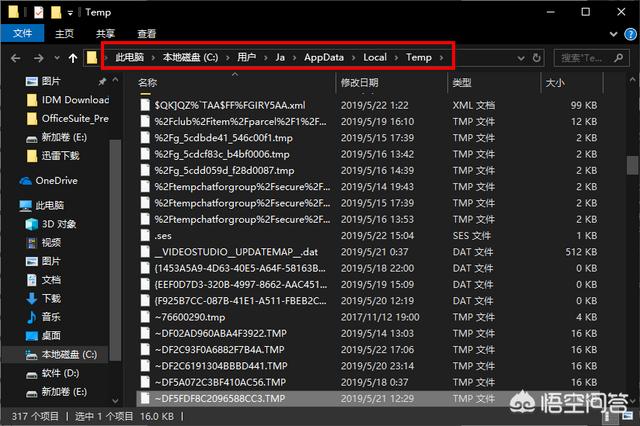Screen dimensions: 640x426
Task: Open the 音乐 music folder
Action: [x=51, y=317]
